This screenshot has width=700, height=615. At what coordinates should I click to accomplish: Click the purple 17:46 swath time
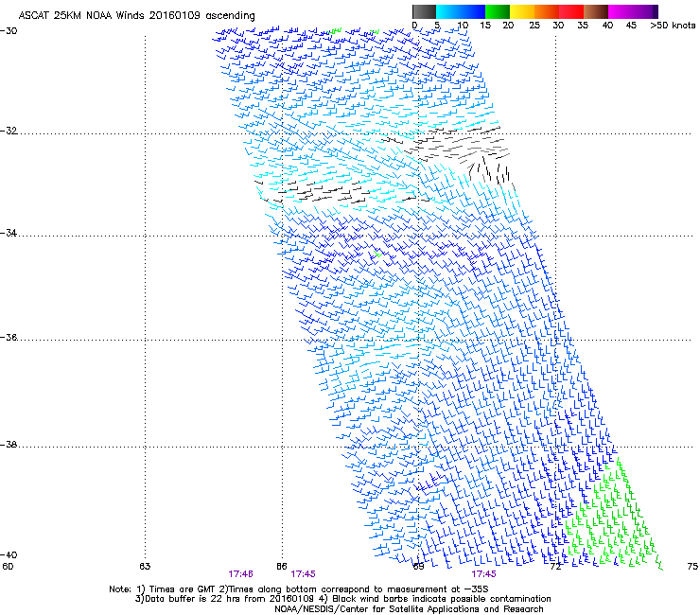point(240,574)
